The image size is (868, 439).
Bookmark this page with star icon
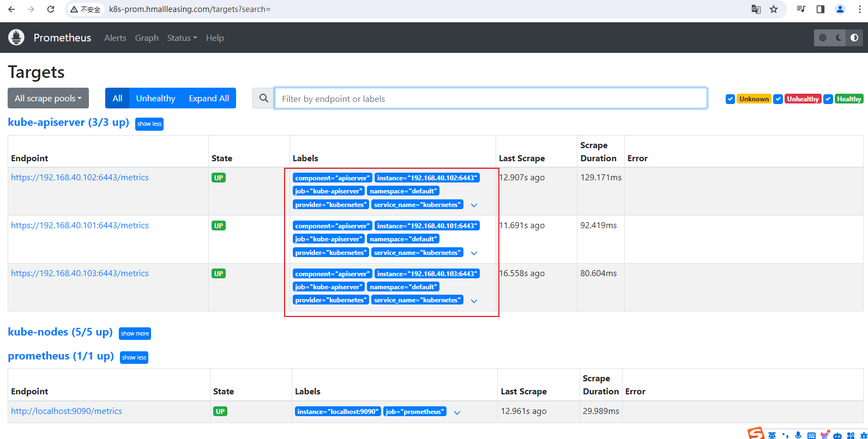(x=774, y=9)
